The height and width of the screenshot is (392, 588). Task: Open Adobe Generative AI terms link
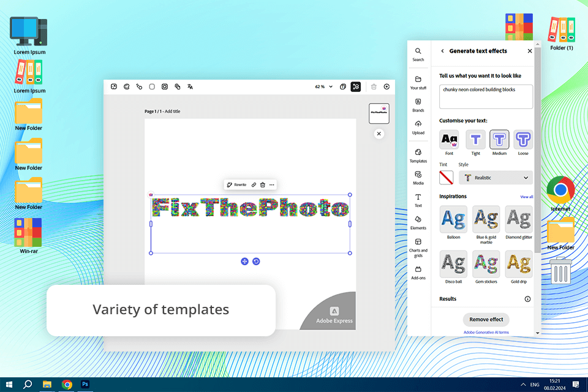click(486, 333)
